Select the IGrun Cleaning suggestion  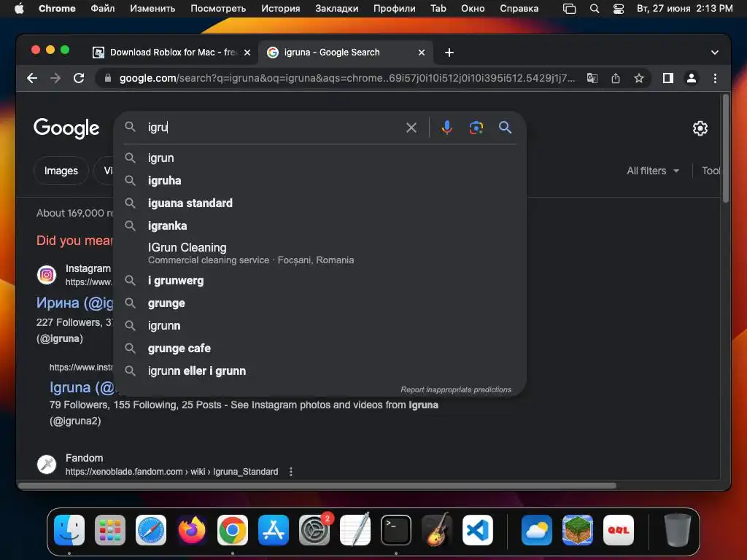320,253
